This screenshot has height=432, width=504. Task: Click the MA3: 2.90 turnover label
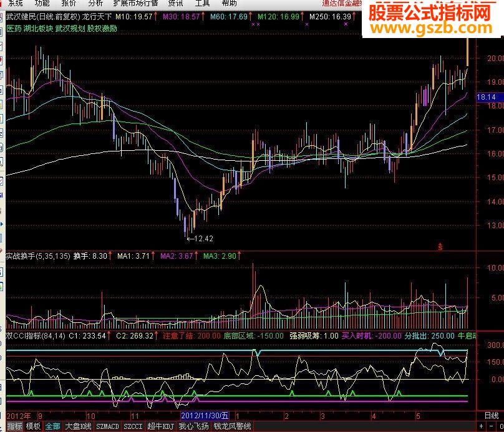222,256
